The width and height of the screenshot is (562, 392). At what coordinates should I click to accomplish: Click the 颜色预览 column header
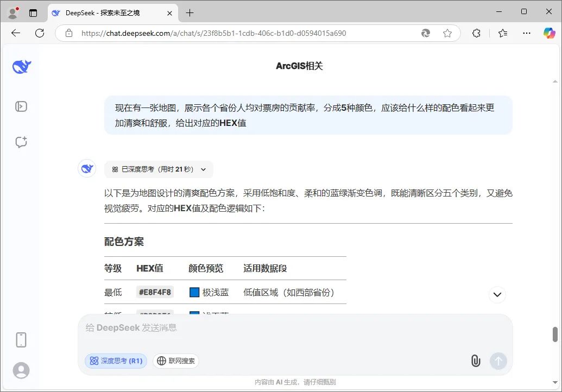point(206,268)
